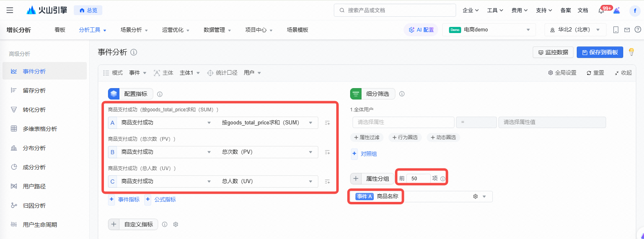The image size is (644, 239).
Task: Select 成分分析 in the sidebar
Action: (44, 167)
